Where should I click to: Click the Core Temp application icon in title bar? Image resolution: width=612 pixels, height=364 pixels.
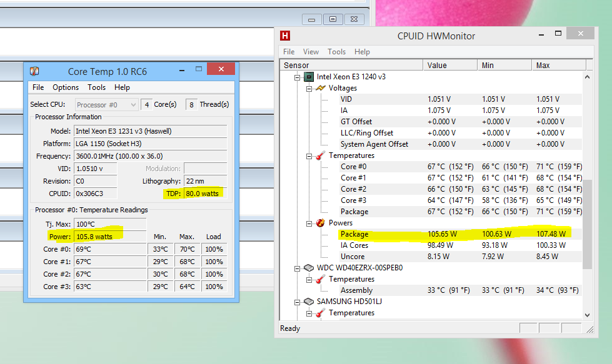[34, 71]
